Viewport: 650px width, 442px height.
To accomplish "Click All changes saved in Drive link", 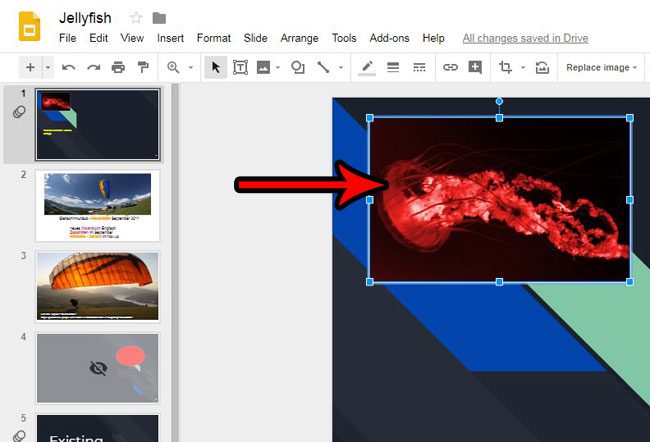I will coord(525,38).
